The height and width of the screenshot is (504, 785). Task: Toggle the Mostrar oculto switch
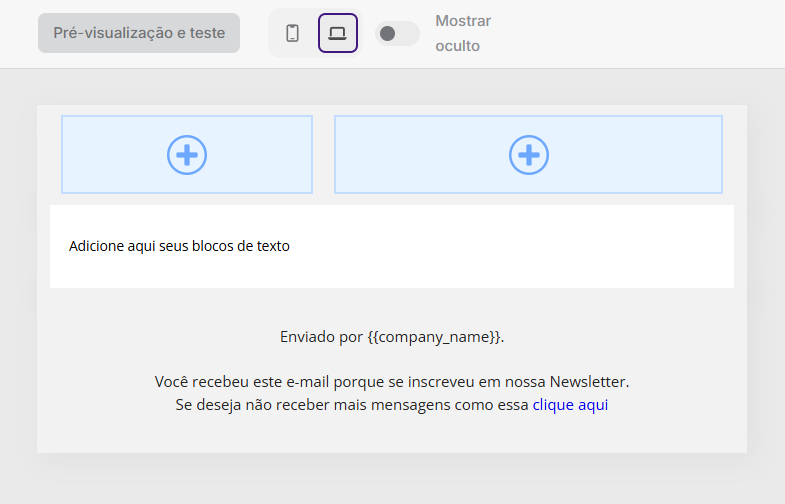pos(397,33)
